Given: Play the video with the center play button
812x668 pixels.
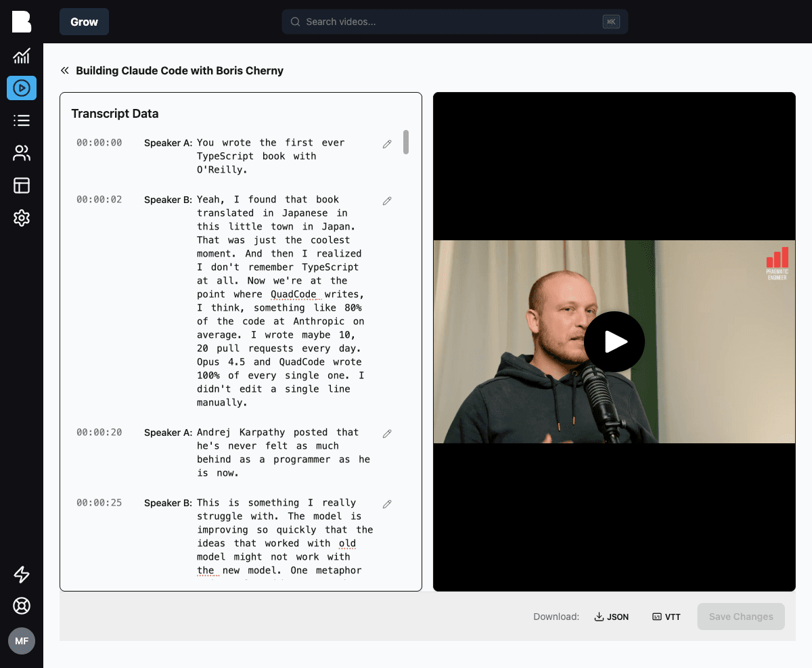Looking at the screenshot, I should (x=614, y=342).
